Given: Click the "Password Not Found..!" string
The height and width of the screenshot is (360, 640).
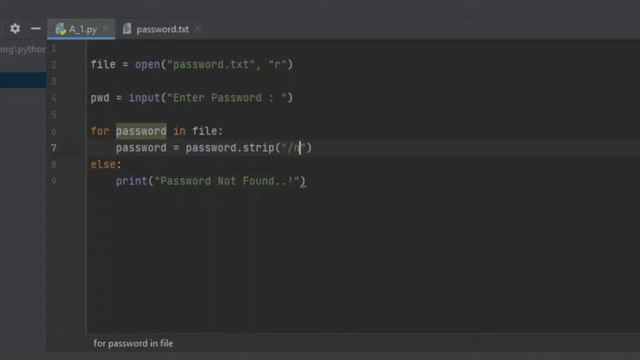Looking at the screenshot, I should pos(227,181).
